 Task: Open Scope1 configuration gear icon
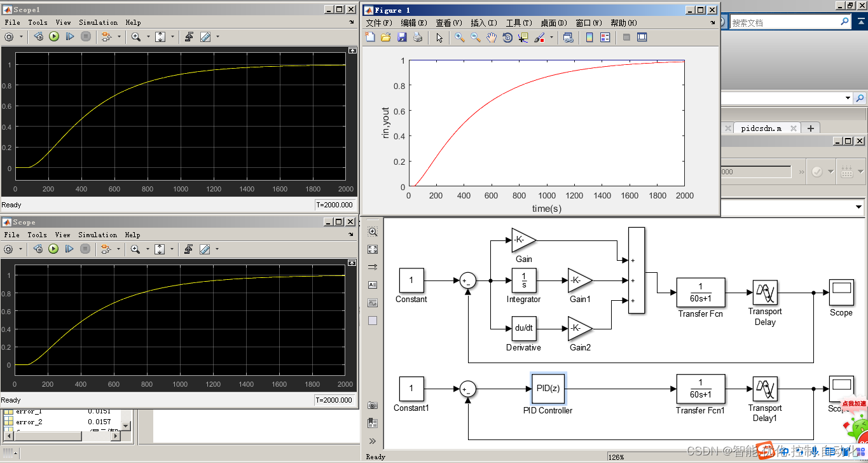(9, 37)
